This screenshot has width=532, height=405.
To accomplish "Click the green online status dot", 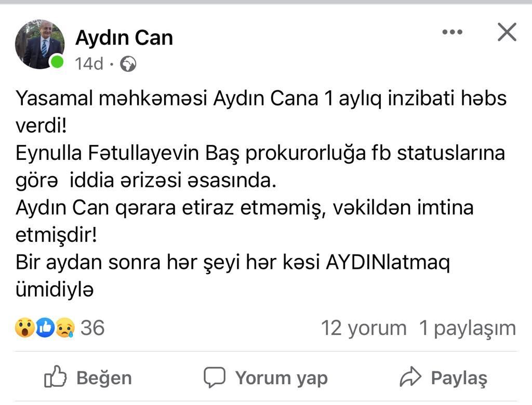I will pyautogui.click(x=57, y=62).
